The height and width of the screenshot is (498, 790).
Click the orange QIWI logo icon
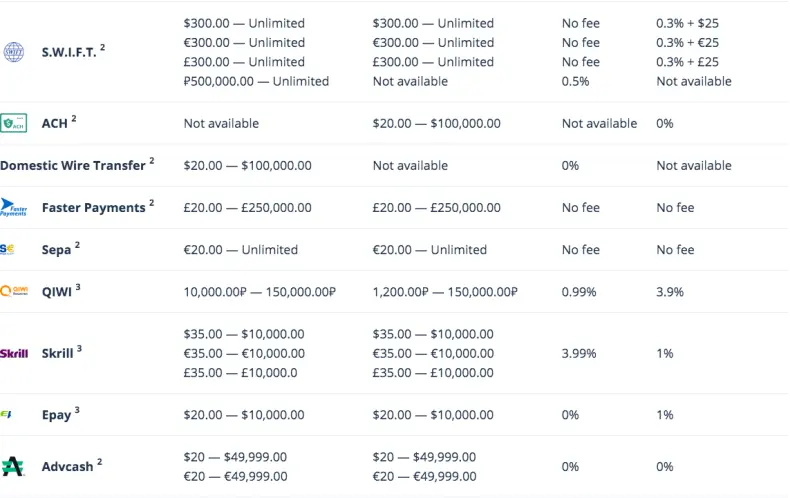(14, 291)
